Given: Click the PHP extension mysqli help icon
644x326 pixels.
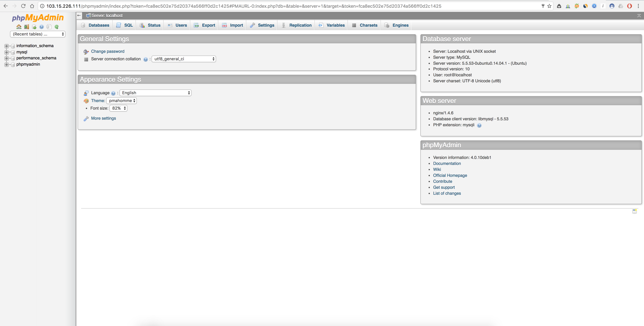Looking at the screenshot, I should click(480, 126).
